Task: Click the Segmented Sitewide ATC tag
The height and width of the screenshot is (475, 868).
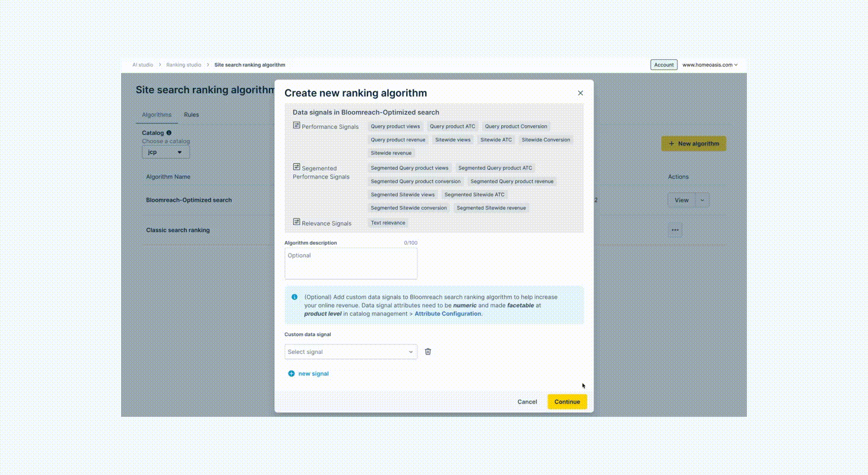Action: tap(474, 195)
